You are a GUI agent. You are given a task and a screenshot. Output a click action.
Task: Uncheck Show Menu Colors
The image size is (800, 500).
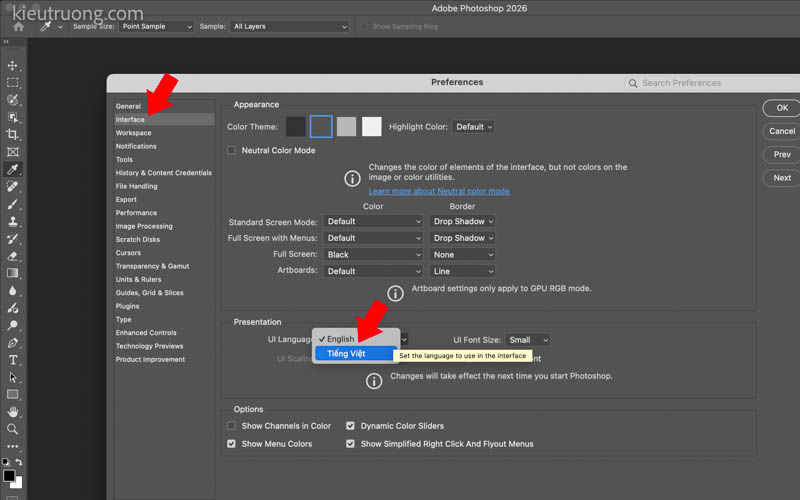coord(232,444)
